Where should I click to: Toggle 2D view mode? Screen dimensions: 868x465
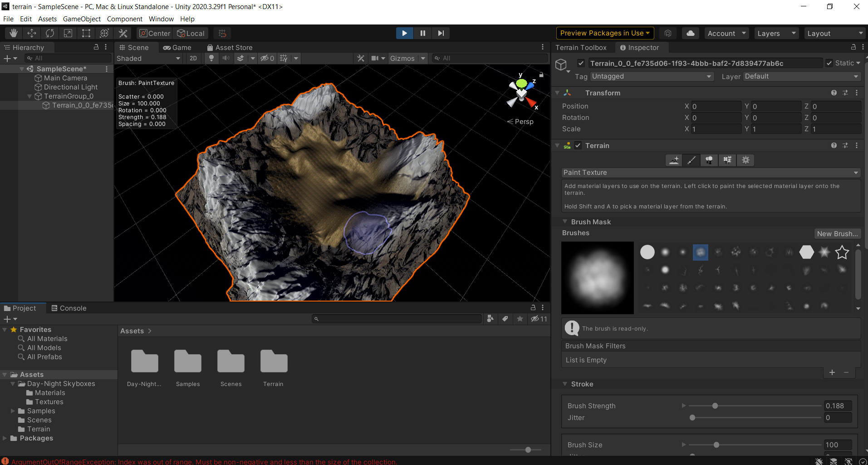tap(193, 58)
